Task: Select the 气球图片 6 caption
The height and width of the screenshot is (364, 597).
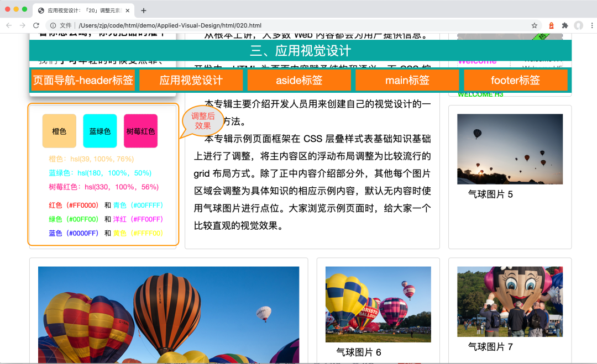Action: click(359, 352)
